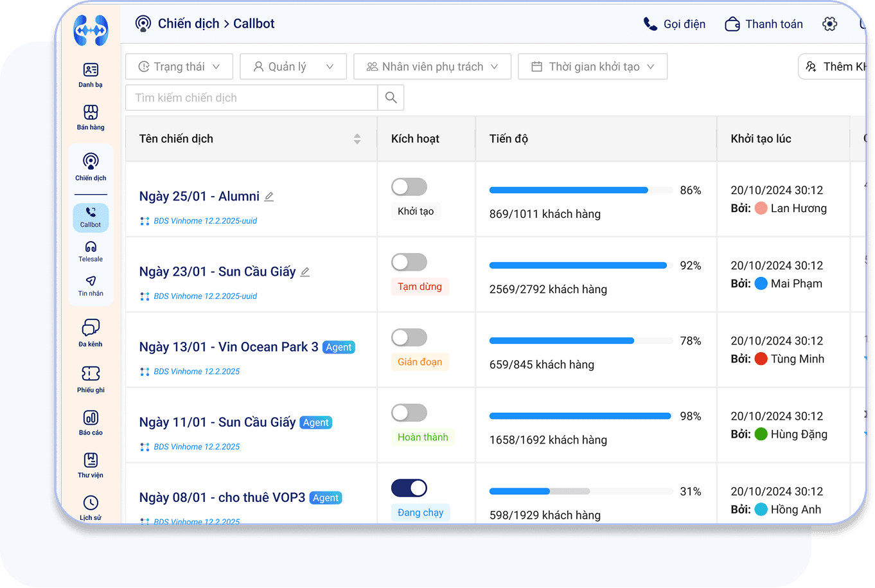The width and height of the screenshot is (875, 588).
Task: Open Báo cáo reports icon
Action: coord(91,422)
